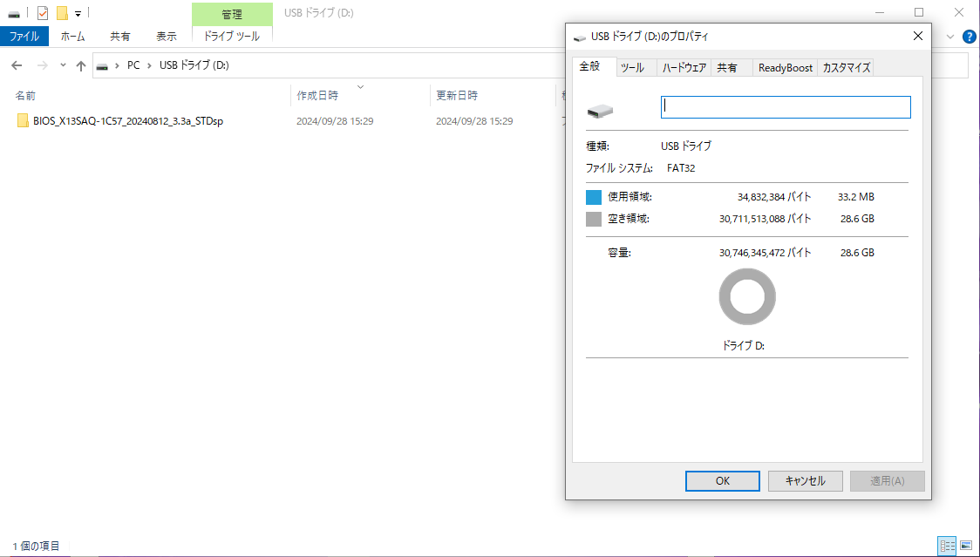Viewport: 980px width, 557px height.
Task: Click the Properties checkmark icon in title bar
Action: pos(43,13)
